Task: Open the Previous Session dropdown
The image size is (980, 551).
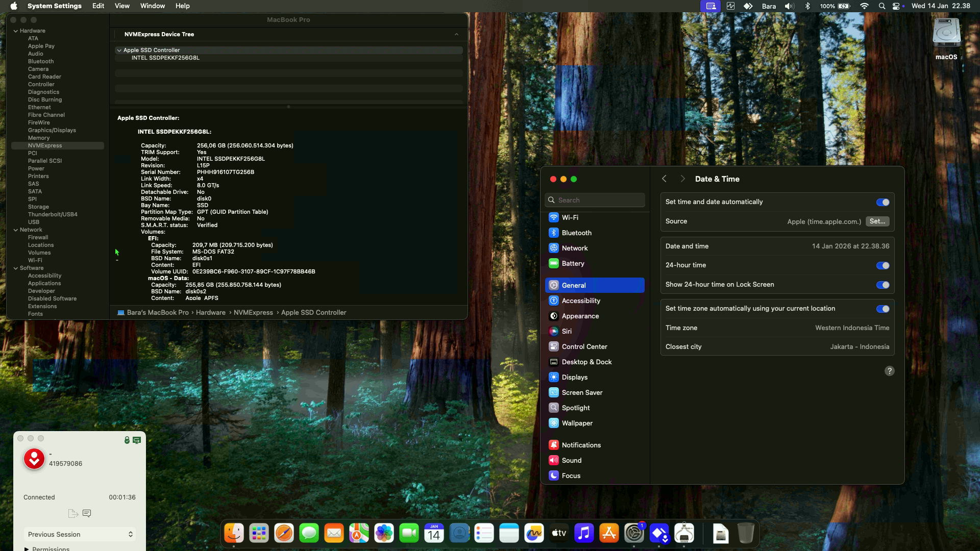Action: click(80, 534)
